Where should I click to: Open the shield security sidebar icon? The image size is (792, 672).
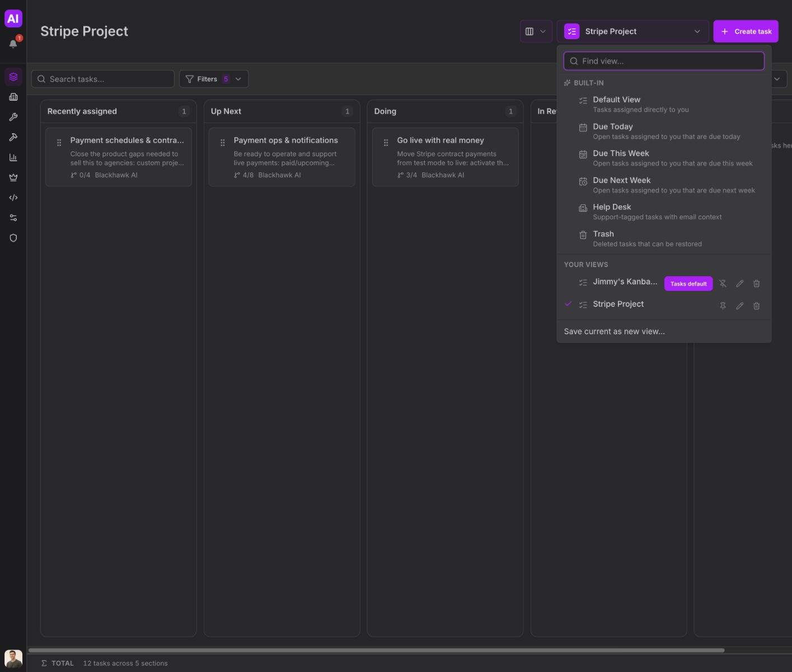point(13,238)
